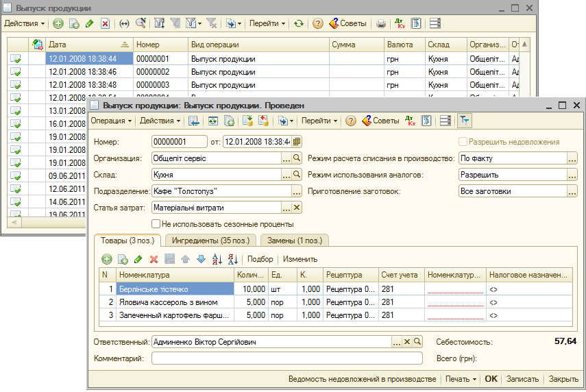Click disable filter icon in list toolbar

click(212, 23)
